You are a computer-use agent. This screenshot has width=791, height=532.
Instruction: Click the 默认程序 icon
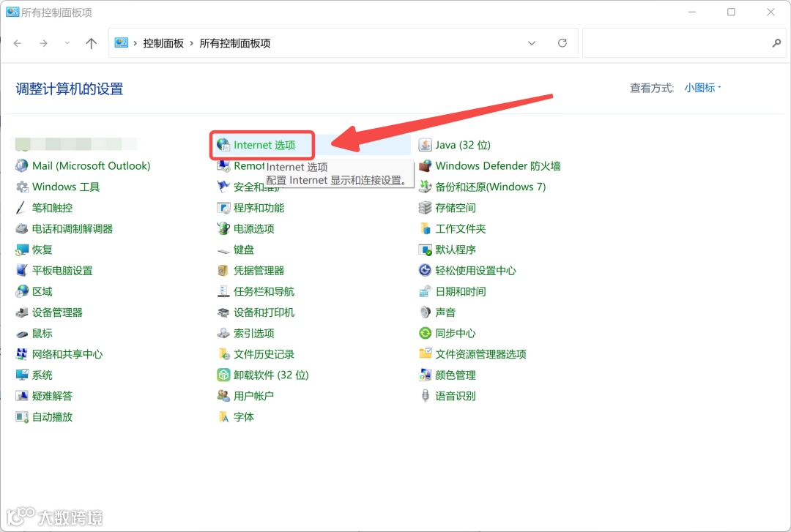coord(425,250)
